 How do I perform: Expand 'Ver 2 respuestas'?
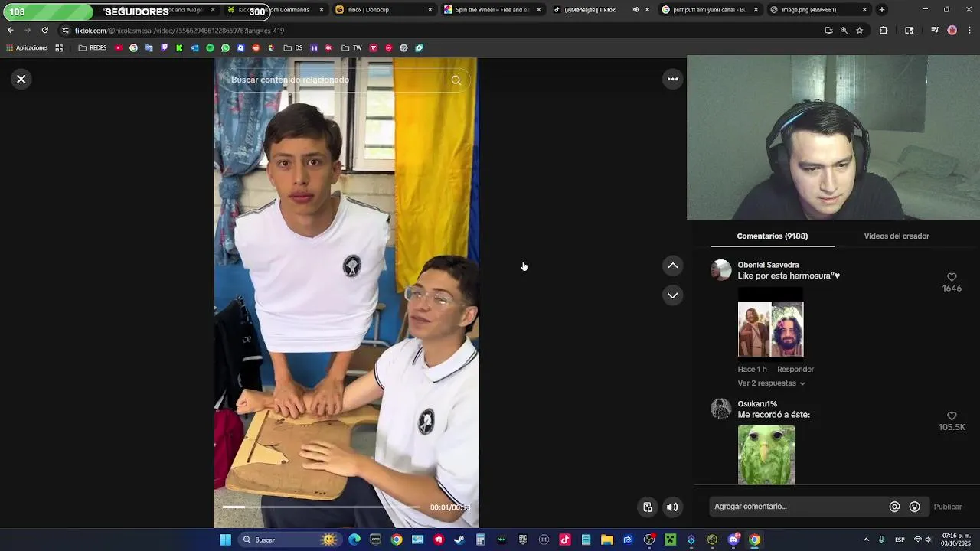click(771, 383)
